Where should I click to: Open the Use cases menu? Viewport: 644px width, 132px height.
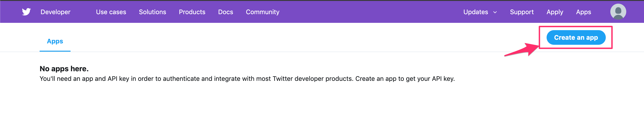click(x=111, y=12)
